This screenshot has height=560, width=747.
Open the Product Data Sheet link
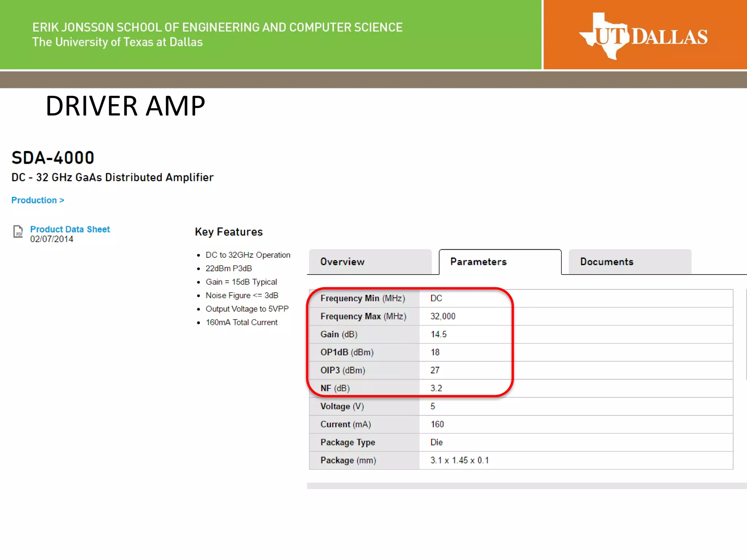point(70,229)
